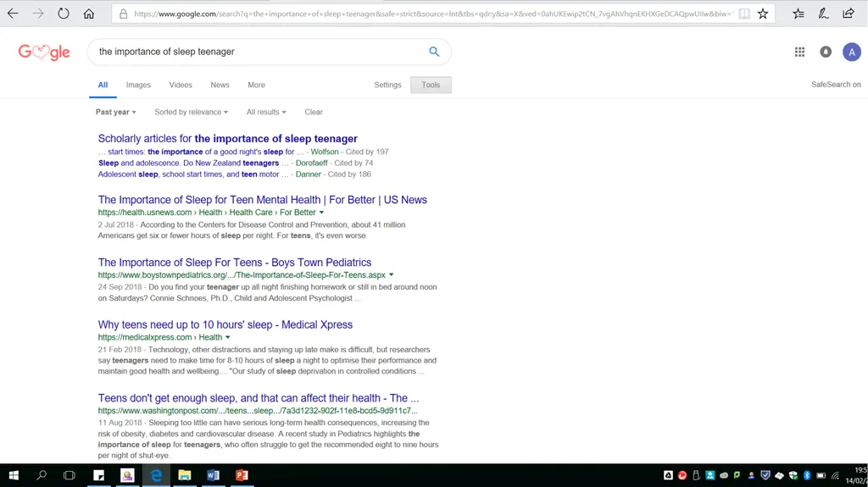Open the browser home page icon
Viewport: 868px width, 487px height.
click(88, 14)
